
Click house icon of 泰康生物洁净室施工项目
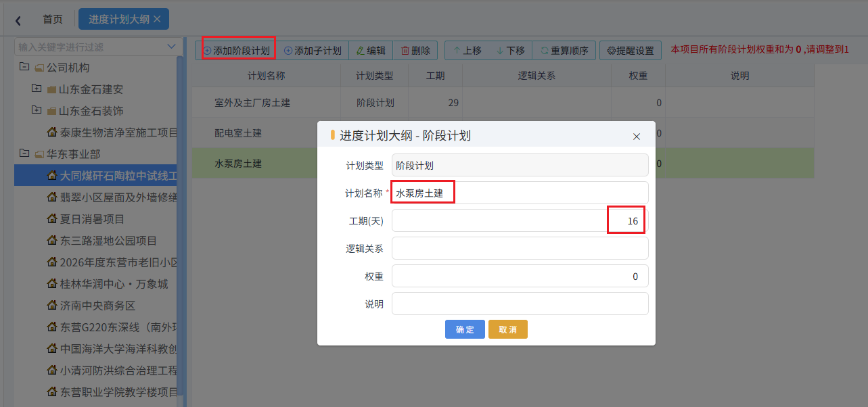pyautogui.click(x=52, y=132)
